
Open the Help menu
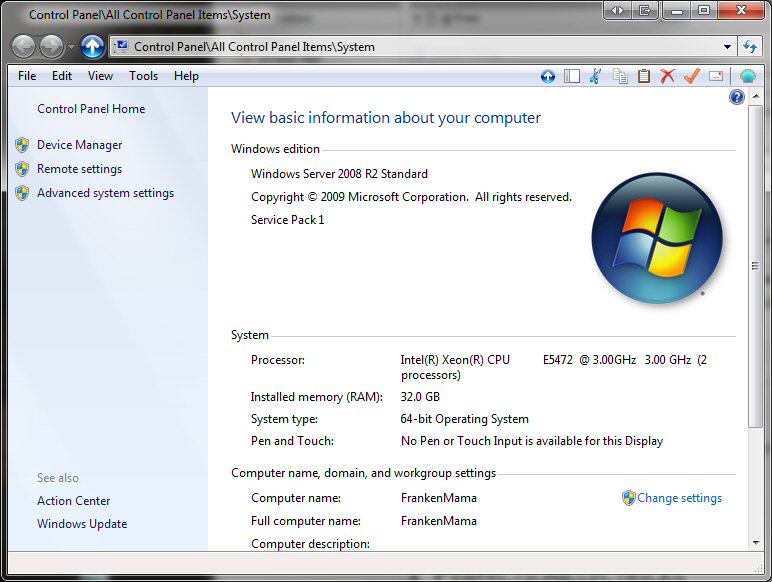(x=186, y=76)
